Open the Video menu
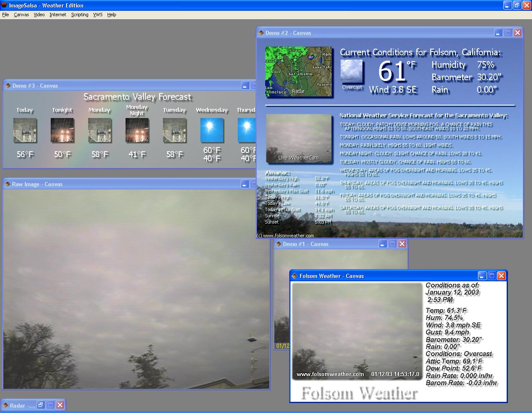The height and width of the screenshot is (413, 532). coord(39,15)
